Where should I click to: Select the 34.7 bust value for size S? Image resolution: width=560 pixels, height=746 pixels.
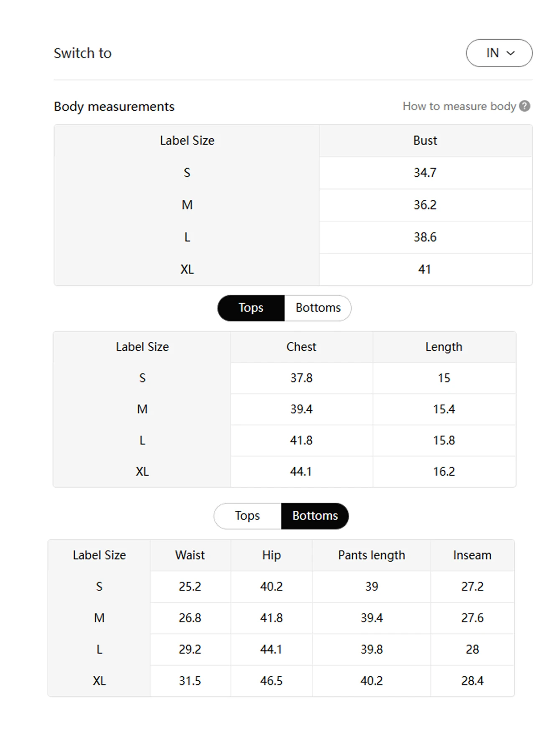425,173
